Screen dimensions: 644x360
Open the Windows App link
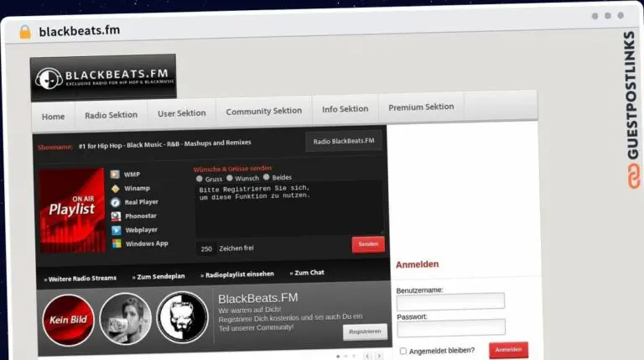147,243
